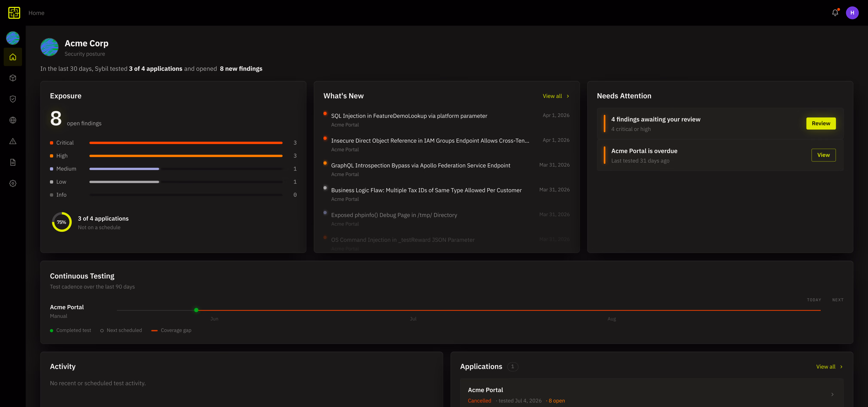Click the '8 new findings' summary text
Image resolution: width=868 pixels, height=407 pixels.
coord(241,69)
